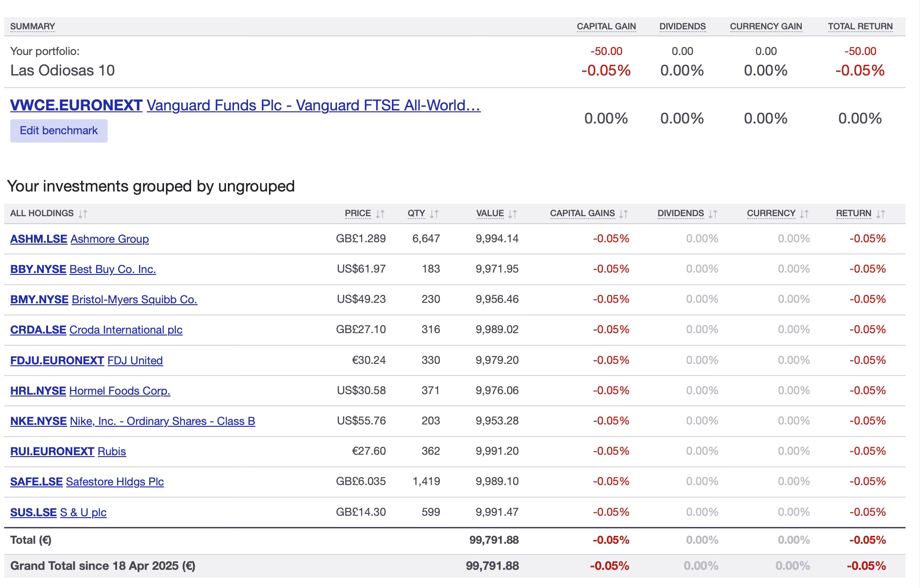Open S & U plc company link
The width and height of the screenshot is (920, 588).
pos(83,513)
